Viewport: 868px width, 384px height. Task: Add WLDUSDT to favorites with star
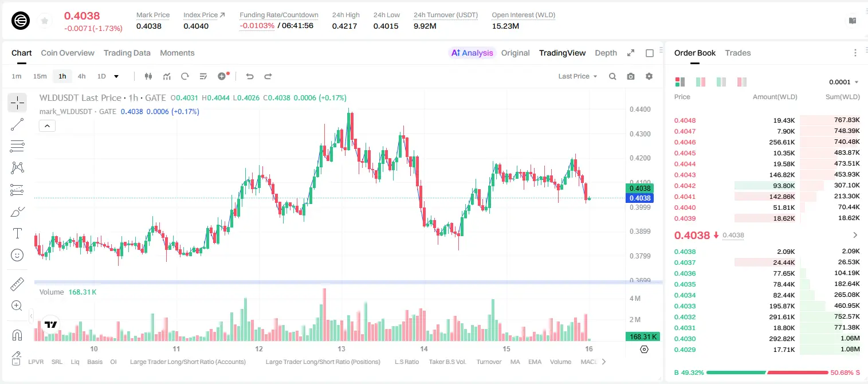click(45, 21)
